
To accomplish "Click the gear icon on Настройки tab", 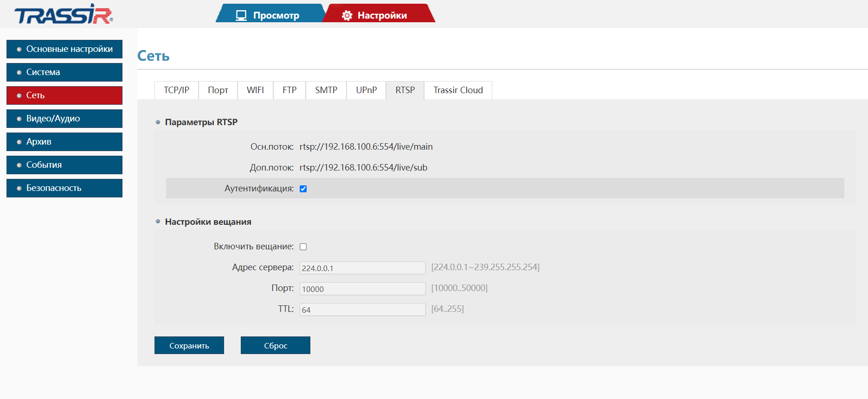I will [x=347, y=15].
